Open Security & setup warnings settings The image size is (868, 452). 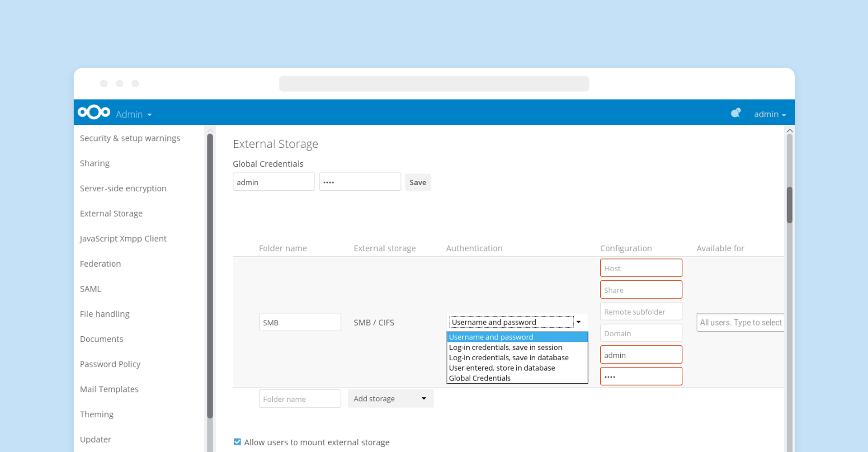(x=130, y=138)
